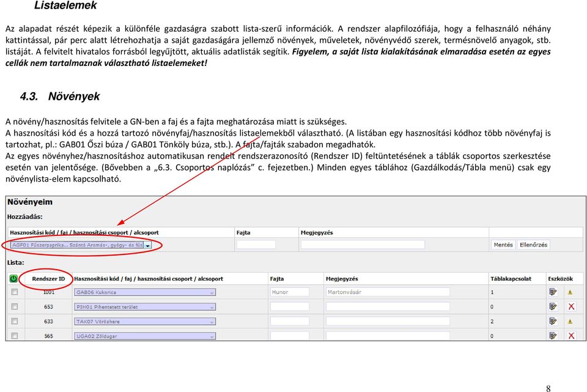Edit the UGA02 Zöldugar row
Image resolution: width=587 pixels, height=392 pixels.
(x=553, y=336)
